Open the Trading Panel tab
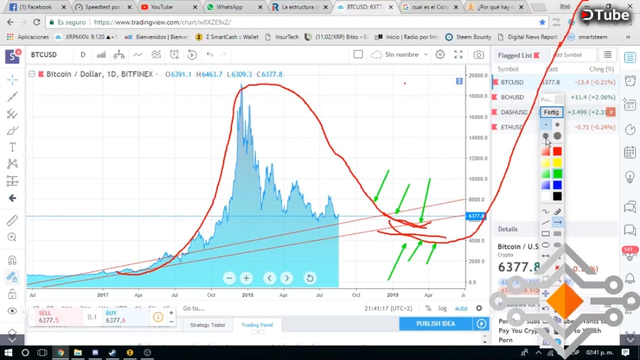 coord(257,325)
